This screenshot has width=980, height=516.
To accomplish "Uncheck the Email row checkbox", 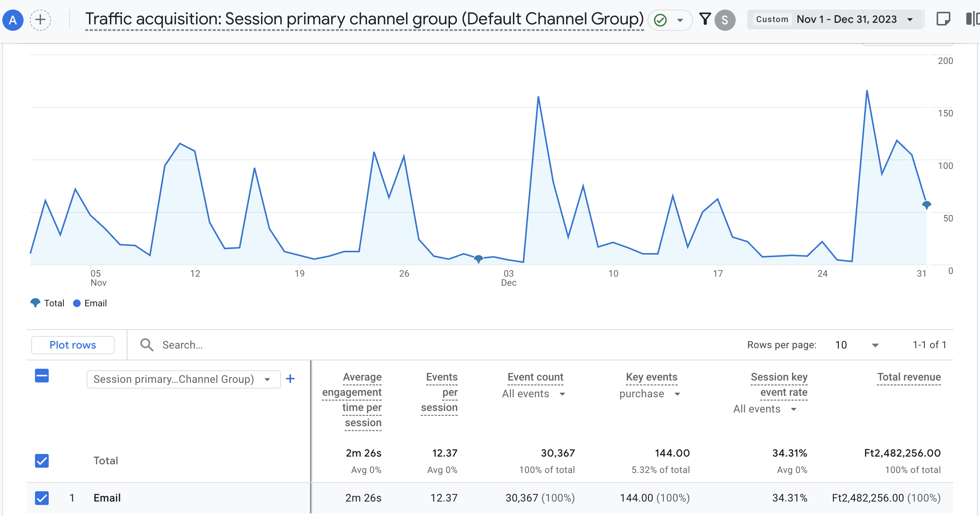I will (42, 498).
